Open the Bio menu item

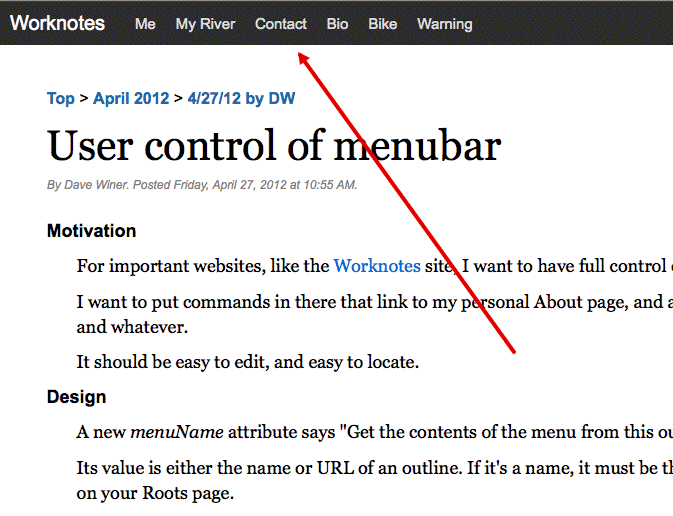click(x=337, y=24)
